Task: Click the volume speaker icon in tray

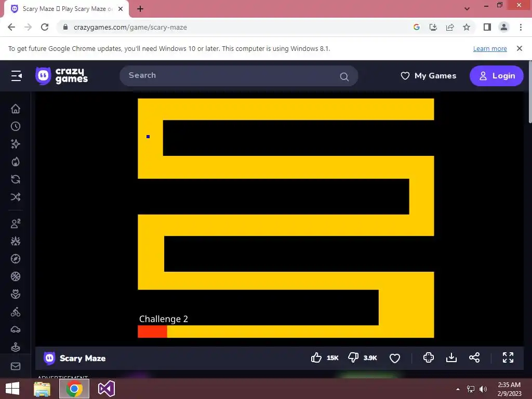Action: (x=483, y=389)
